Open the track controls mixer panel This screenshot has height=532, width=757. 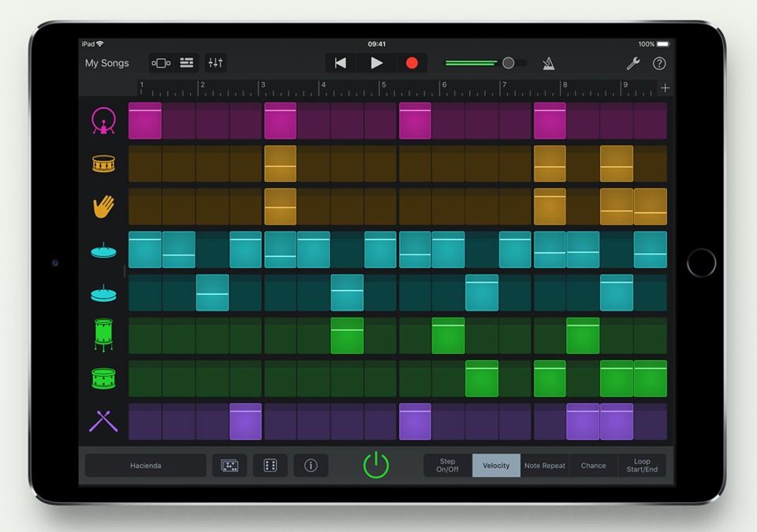(x=215, y=63)
